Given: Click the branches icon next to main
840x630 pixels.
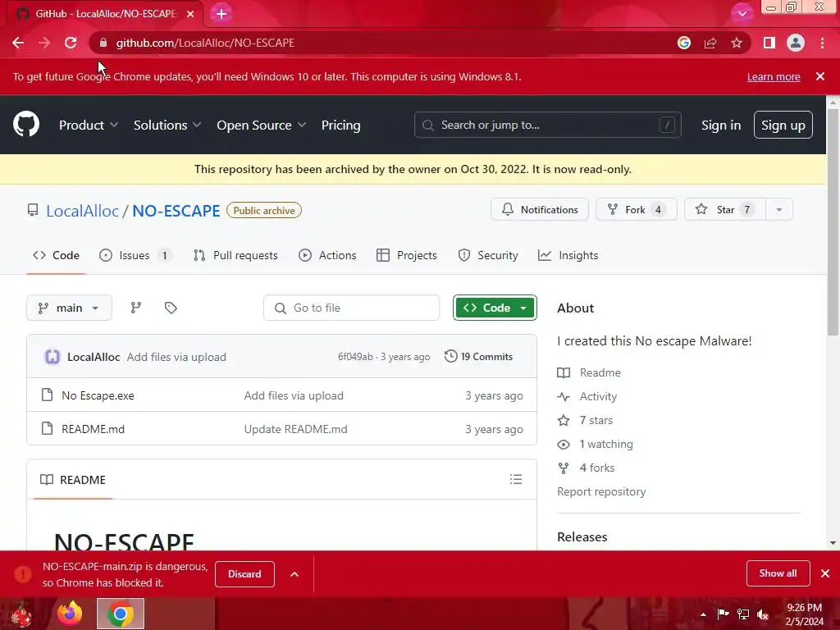Looking at the screenshot, I should tap(136, 308).
